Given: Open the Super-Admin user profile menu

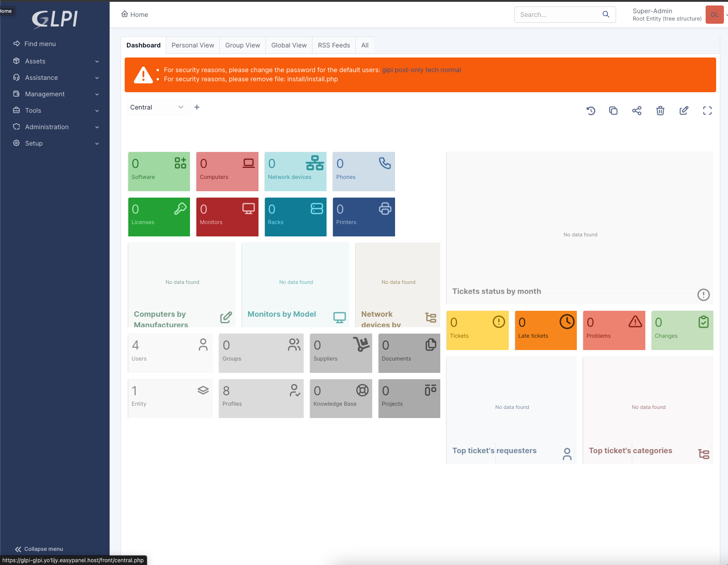Looking at the screenshot, I should 667,15.
